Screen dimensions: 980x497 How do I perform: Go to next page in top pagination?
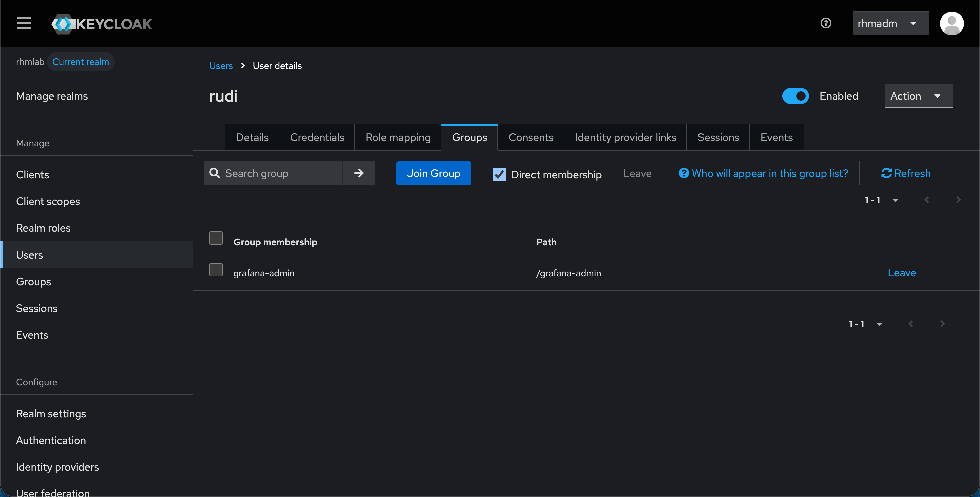click(958, 200)
